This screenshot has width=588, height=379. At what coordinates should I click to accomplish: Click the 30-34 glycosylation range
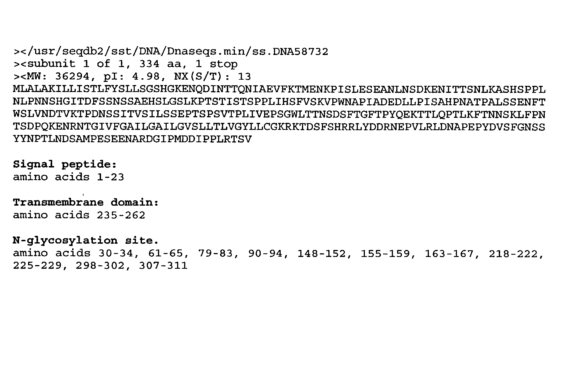[x=116, y=254]
